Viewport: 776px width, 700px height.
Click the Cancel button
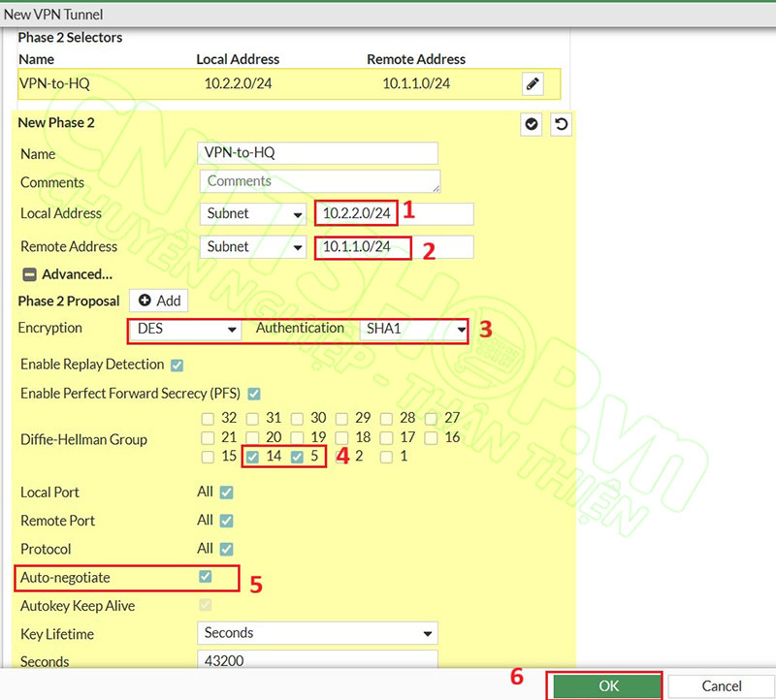[722, 685]
